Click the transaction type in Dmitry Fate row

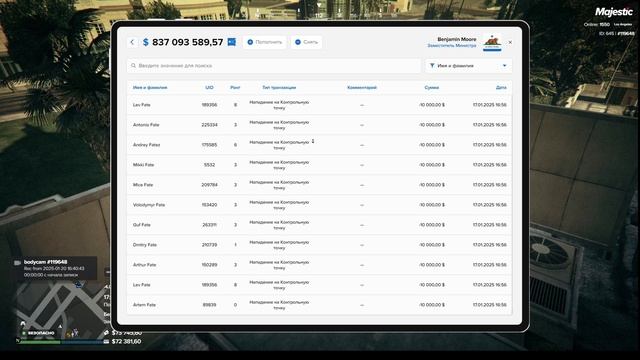[279, 245]
